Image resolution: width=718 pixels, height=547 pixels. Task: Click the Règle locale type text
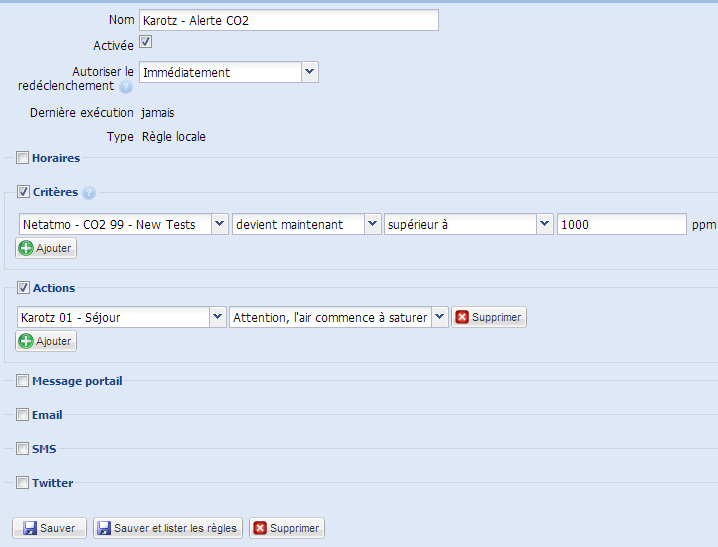pyautogui.click(x=174, y=137)
